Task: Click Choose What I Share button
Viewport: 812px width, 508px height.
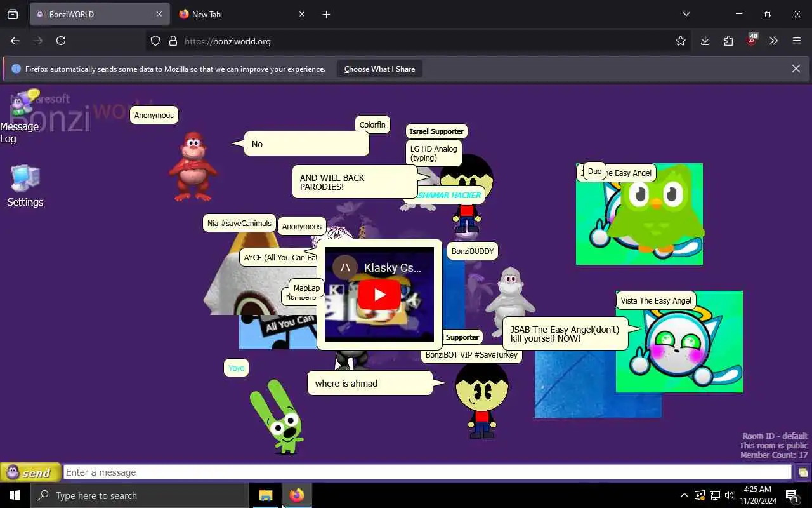Action: pos(379,69)
